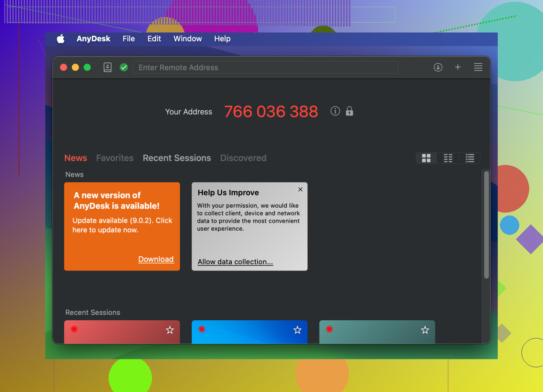Open the hamburger main menu
Image resolution: width=543 pixels, height=392 pixels.
(x=478, y=67)
